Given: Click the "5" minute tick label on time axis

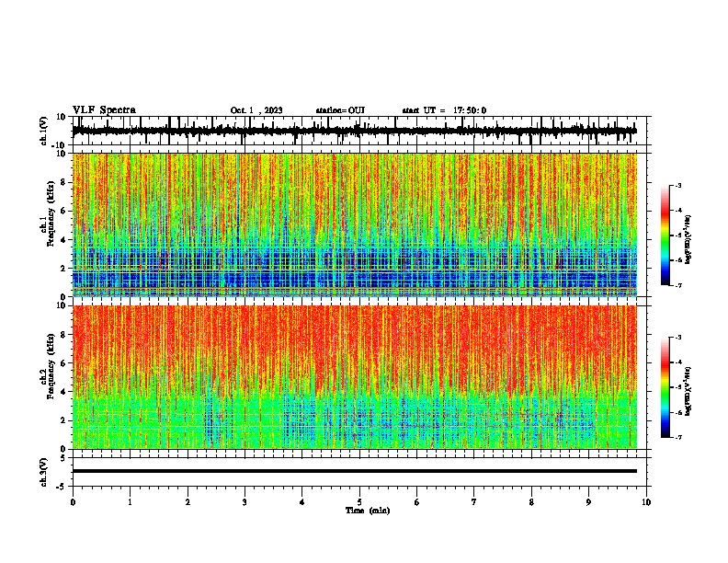Looking at the screenshot, I should click(x=359, y=502).
